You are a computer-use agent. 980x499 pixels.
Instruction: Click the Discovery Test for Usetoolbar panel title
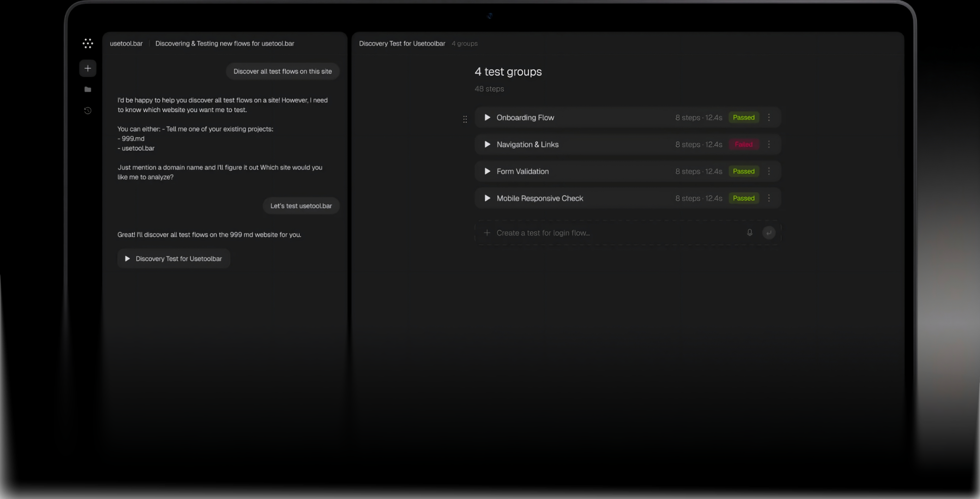402,43
